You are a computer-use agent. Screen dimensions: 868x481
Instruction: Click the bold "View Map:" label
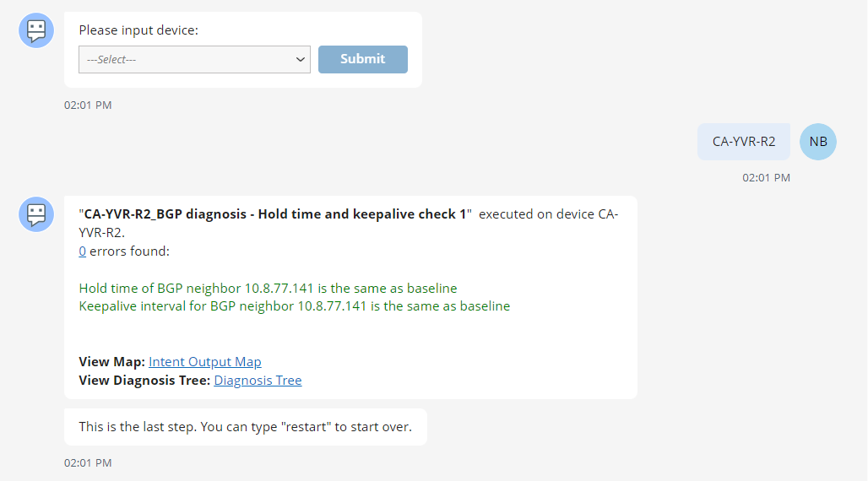(112, 362)
